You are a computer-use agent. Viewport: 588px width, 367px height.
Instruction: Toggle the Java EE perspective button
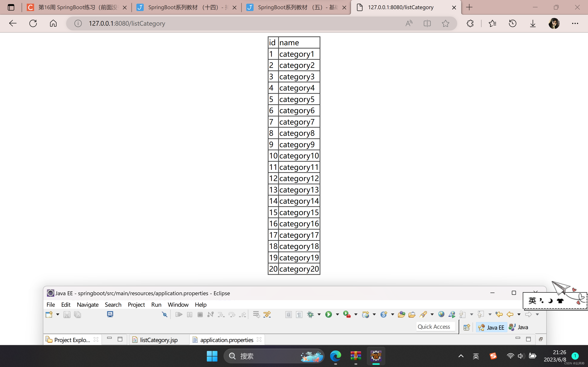(491, 327)
